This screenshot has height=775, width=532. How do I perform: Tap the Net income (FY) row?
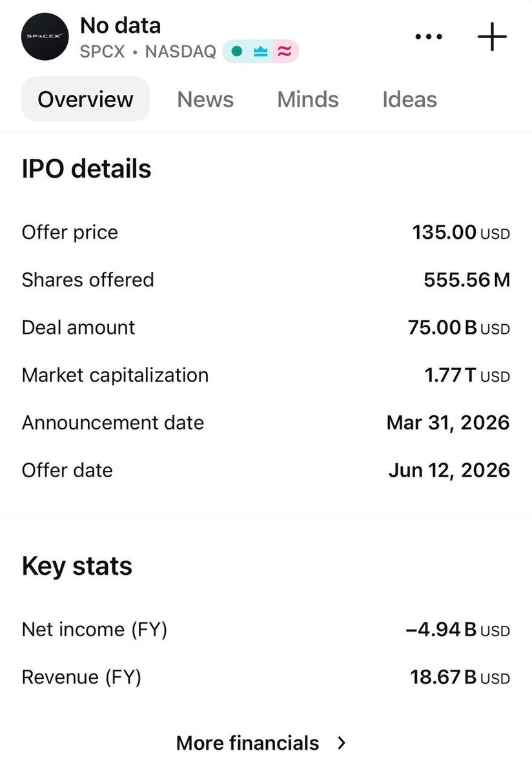(x=266, y=630)
